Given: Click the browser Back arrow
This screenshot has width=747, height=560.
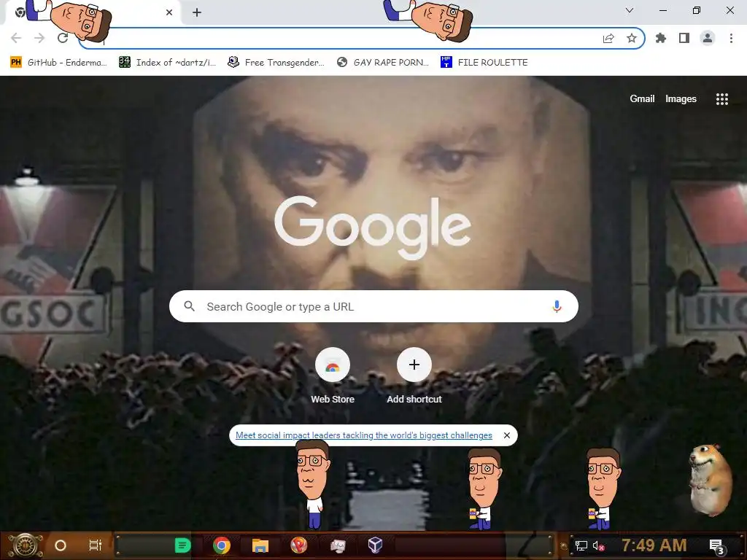Looking at the screenshot, I should tap(16, 38).
